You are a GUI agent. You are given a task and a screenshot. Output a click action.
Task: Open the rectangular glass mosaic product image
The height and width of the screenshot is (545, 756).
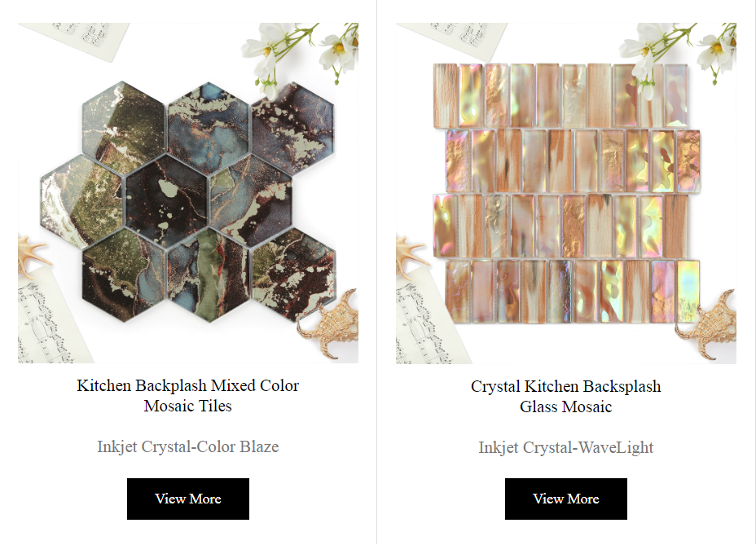(566, 193)
